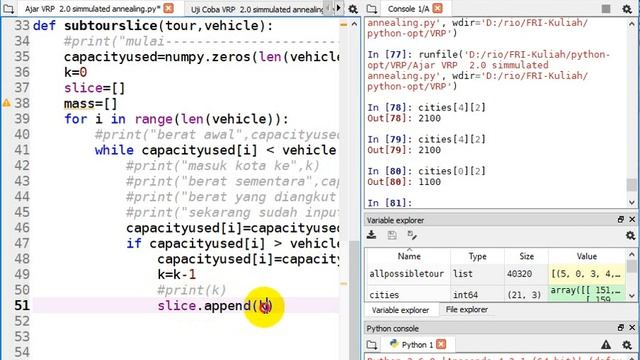This screenshot has width=640, height=360.
Task: Click the IPython console scrollbar up arrow
Action: [631, 24]
